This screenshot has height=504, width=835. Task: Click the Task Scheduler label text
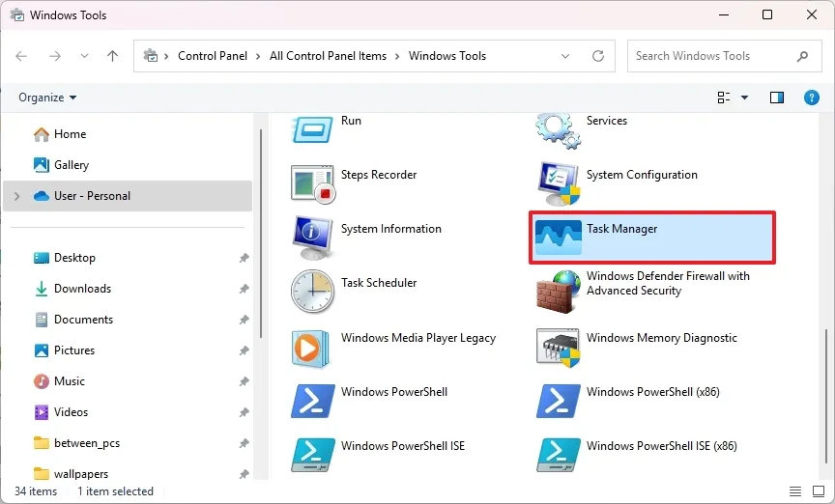379,283
